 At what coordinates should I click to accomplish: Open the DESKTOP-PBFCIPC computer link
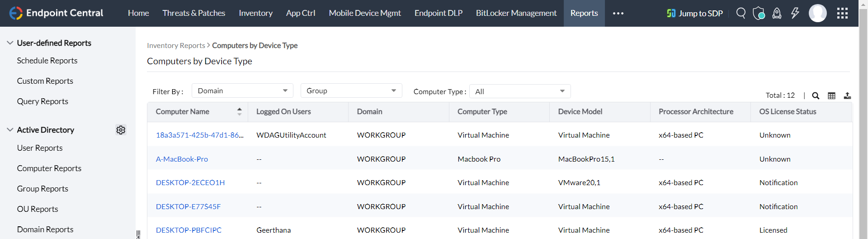click(189, 230)
